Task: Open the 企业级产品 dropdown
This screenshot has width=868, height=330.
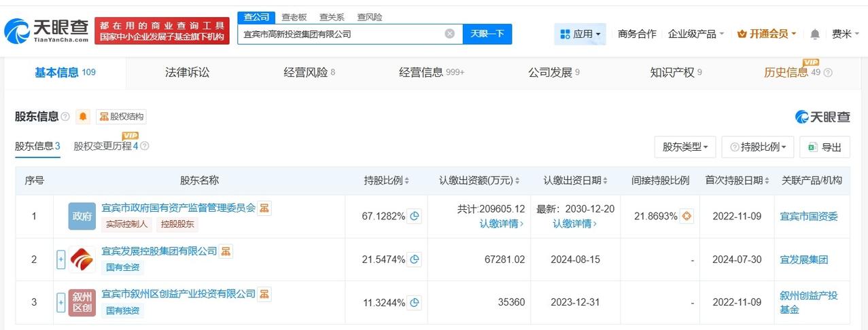Action: point(696,34)
